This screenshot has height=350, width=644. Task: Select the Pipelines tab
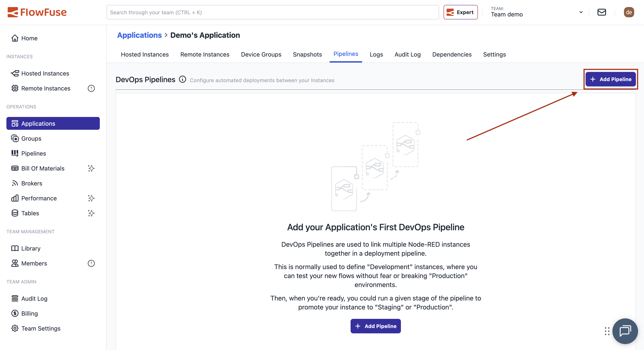(x=346, y=54)
